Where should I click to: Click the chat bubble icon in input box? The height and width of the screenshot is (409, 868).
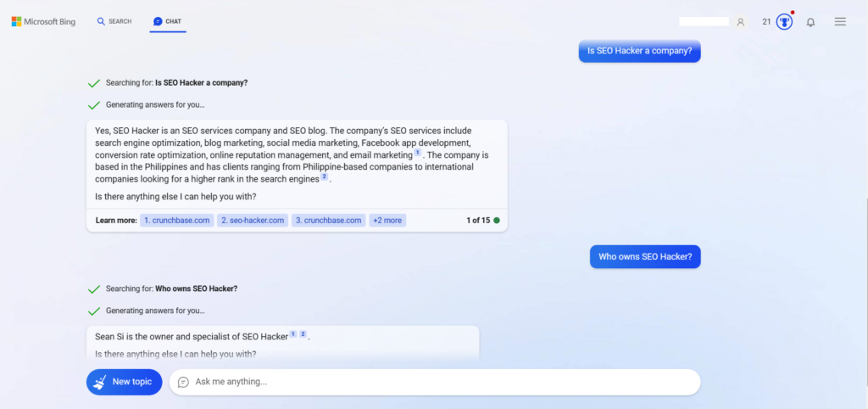183,382
